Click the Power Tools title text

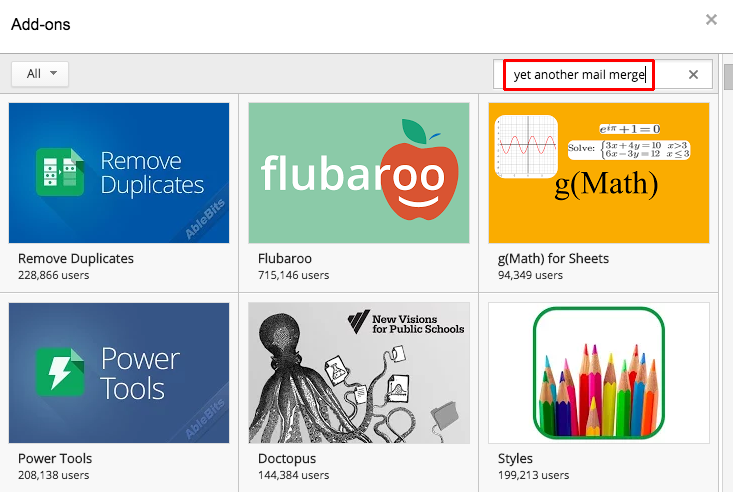point(55,459)
